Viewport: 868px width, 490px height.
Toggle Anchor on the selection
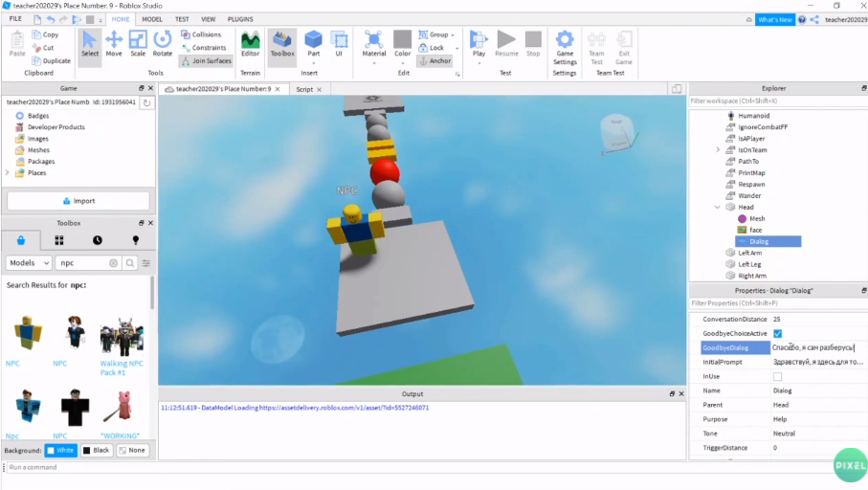[434, 61]
